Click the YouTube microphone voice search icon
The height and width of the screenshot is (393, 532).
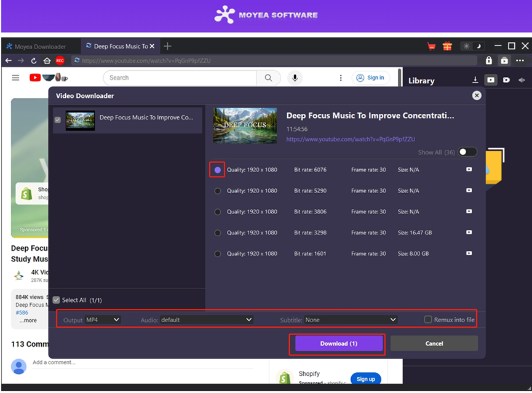295,78
